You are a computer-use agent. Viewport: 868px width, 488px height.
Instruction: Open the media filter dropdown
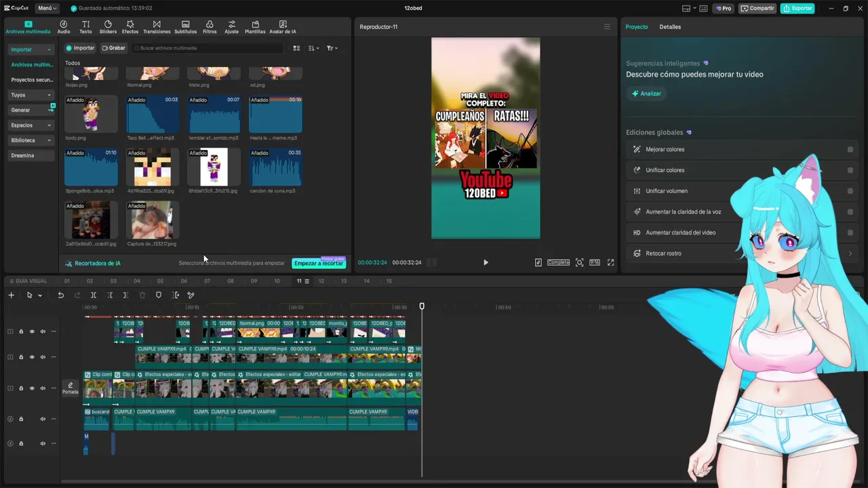pos(332,48)
